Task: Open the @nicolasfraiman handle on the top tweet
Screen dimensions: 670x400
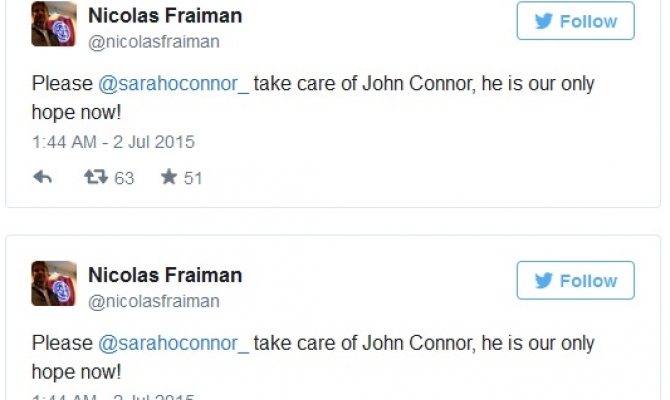Action: 154,42
